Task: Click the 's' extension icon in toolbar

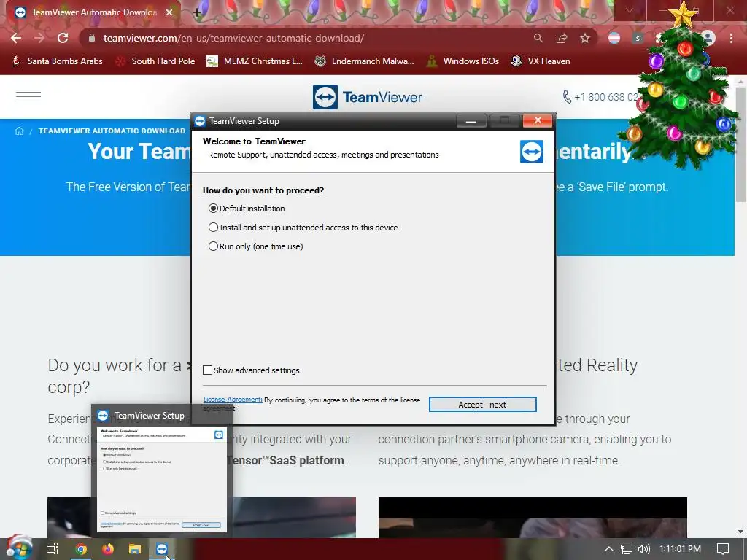Action: click(x=638, y=38)
